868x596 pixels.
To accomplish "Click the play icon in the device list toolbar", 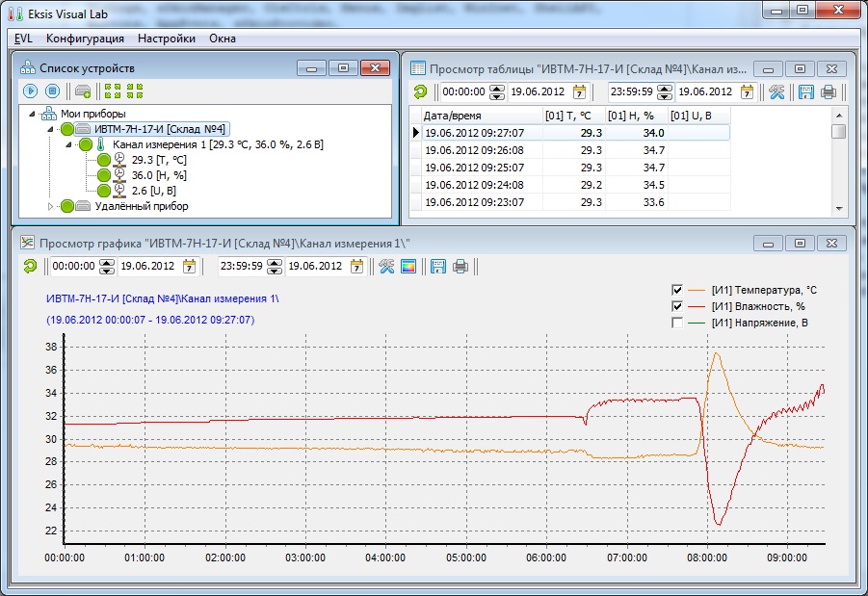I will click(30, 91).
